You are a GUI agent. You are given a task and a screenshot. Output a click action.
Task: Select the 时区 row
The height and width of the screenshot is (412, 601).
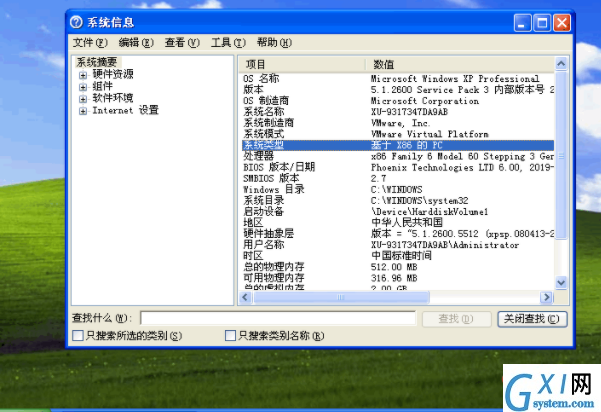click(x=398, y=256)
